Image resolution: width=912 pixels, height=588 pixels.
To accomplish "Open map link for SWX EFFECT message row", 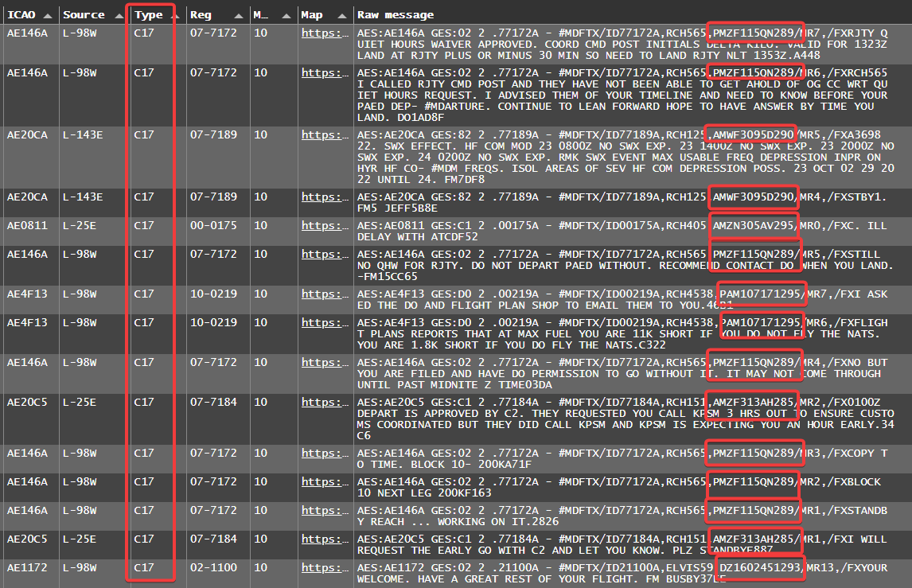I will (x=325, y=134).
